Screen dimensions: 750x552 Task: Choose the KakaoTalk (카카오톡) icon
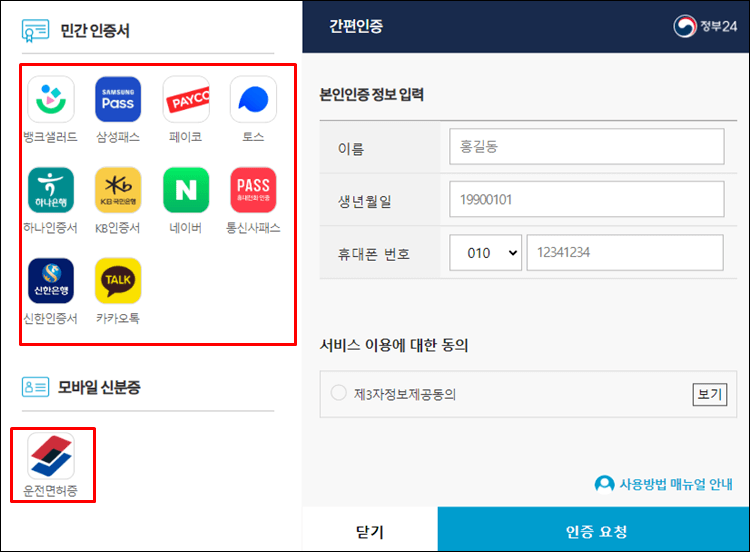(x=118, y=281)
